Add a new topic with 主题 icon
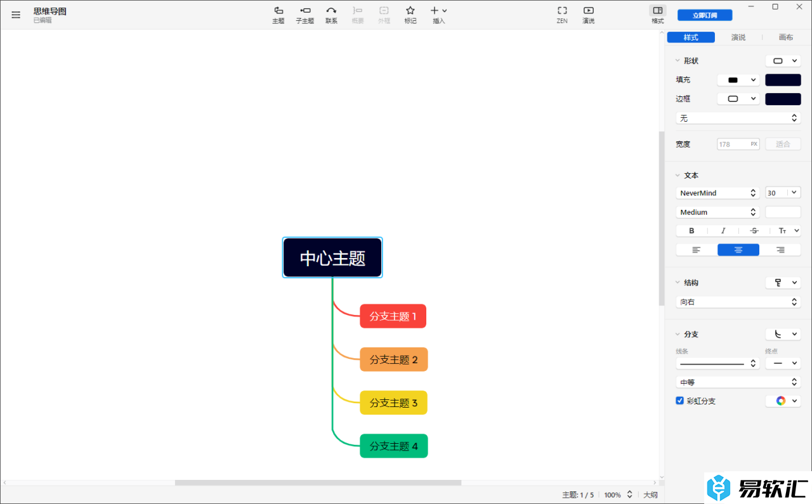The height and width of the screenshot is (504, 812). click(x=278, y=15)
